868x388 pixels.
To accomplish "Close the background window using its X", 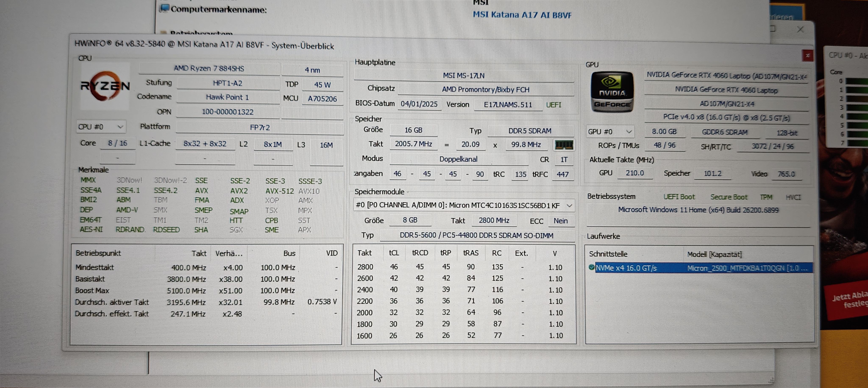I will coord(800,30).
